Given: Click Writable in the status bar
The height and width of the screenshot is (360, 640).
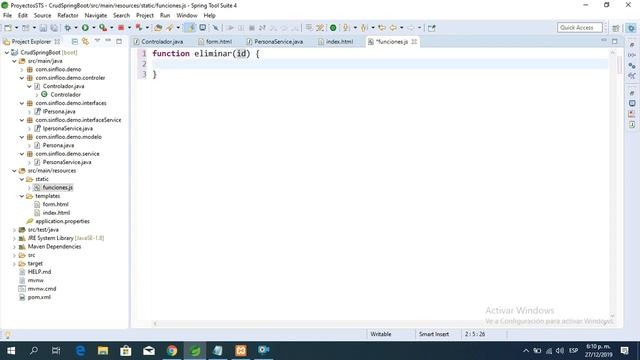Looking at the screenshot, I should tap(380, 334).
